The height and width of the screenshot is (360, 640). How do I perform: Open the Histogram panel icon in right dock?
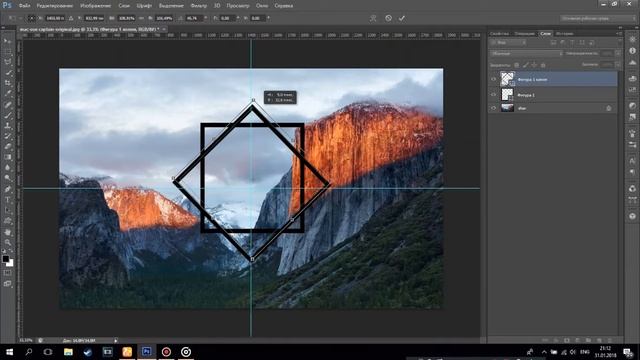tap(632, 62)
